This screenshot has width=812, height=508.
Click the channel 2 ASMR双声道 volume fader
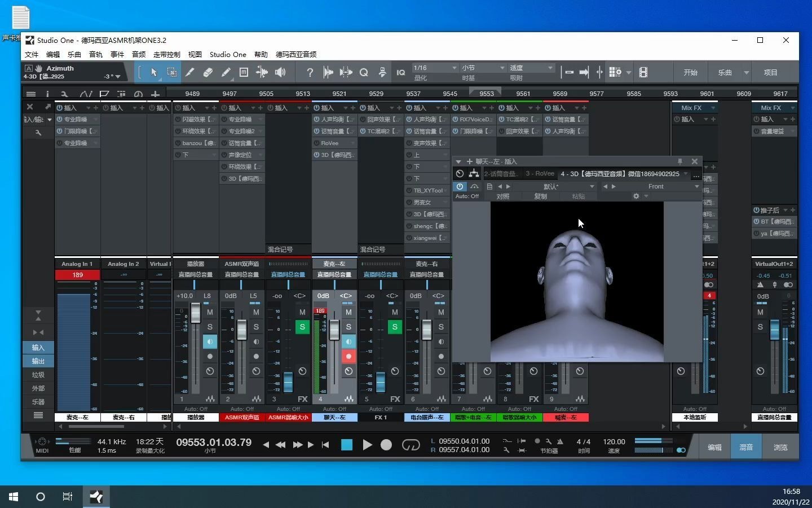[241, 330]
